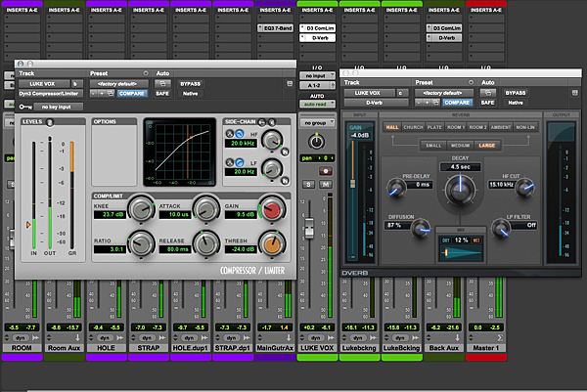This screenshot has height=392, width=587.
Task: Open the D-Verb plug-in selector
Action: [x=376, y=102]
